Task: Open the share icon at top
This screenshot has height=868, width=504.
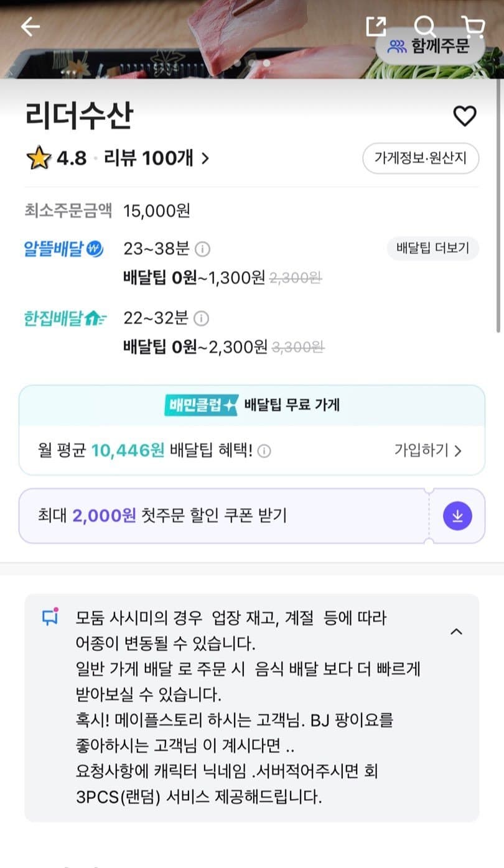Action: [376, 26]
